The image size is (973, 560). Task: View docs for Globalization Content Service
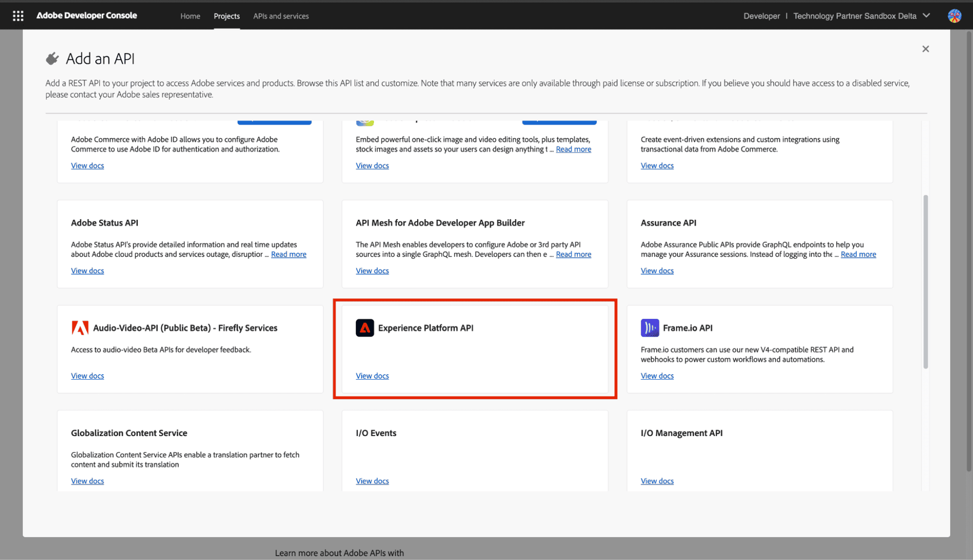click(87, 481)
